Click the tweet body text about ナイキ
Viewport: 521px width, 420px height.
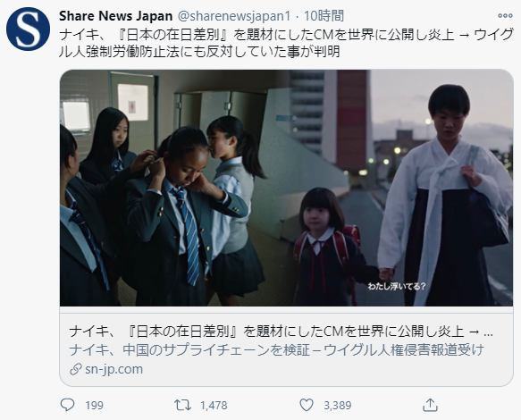point(287,43)
